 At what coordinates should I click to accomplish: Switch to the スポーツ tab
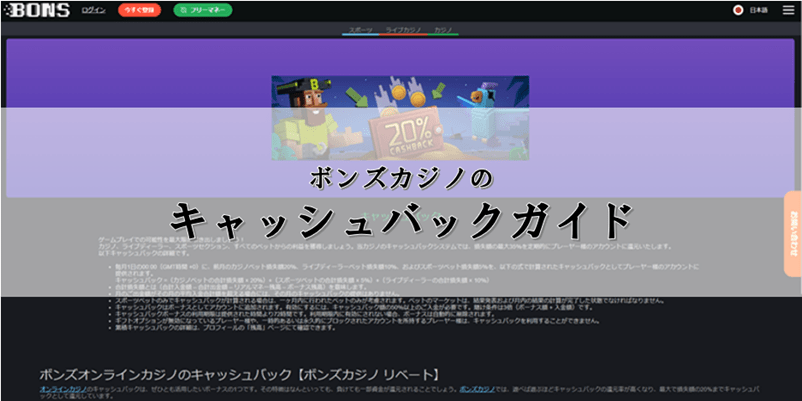(x=361, y=30)
